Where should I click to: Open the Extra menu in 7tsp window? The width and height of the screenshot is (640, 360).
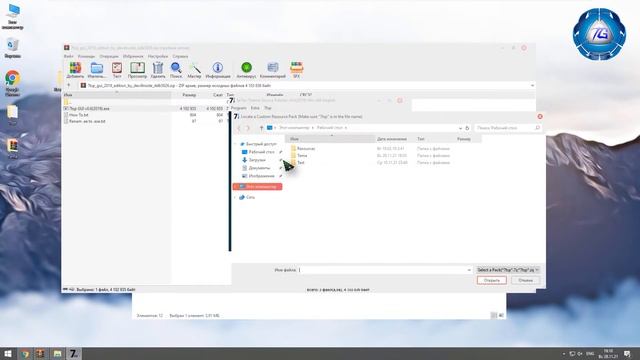point(255,108)
